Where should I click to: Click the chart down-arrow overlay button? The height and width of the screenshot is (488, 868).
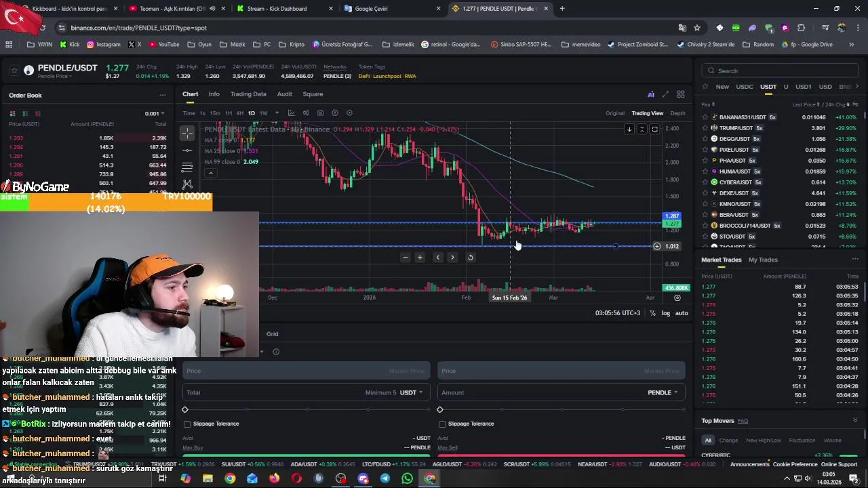coord(629,129)
